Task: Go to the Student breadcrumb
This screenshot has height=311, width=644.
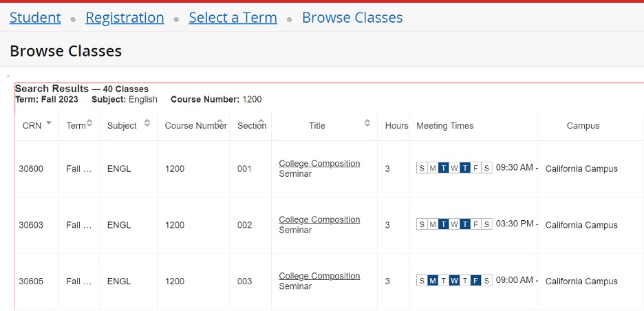Action: [x=35, y=18]
